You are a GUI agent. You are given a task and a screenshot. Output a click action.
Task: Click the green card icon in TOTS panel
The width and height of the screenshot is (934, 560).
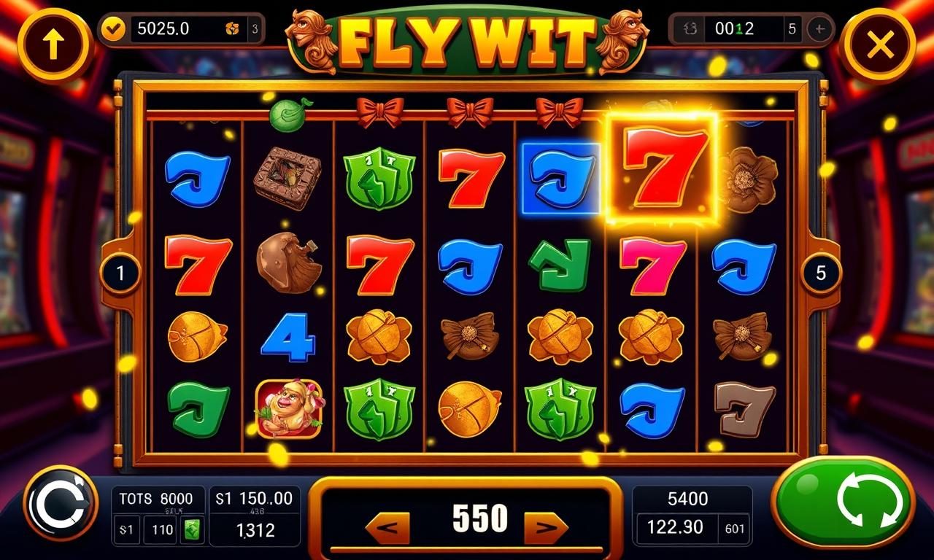pos(191,529)
